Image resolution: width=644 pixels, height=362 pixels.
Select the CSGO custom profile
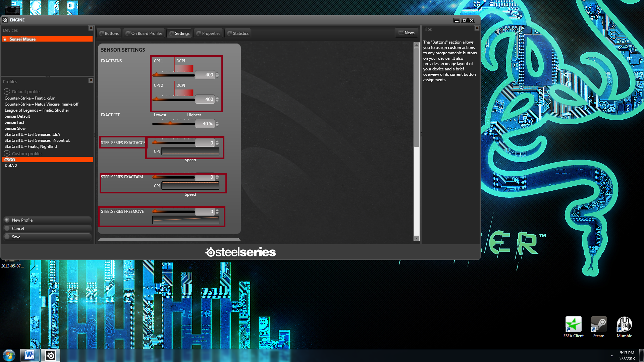point(47,160)
